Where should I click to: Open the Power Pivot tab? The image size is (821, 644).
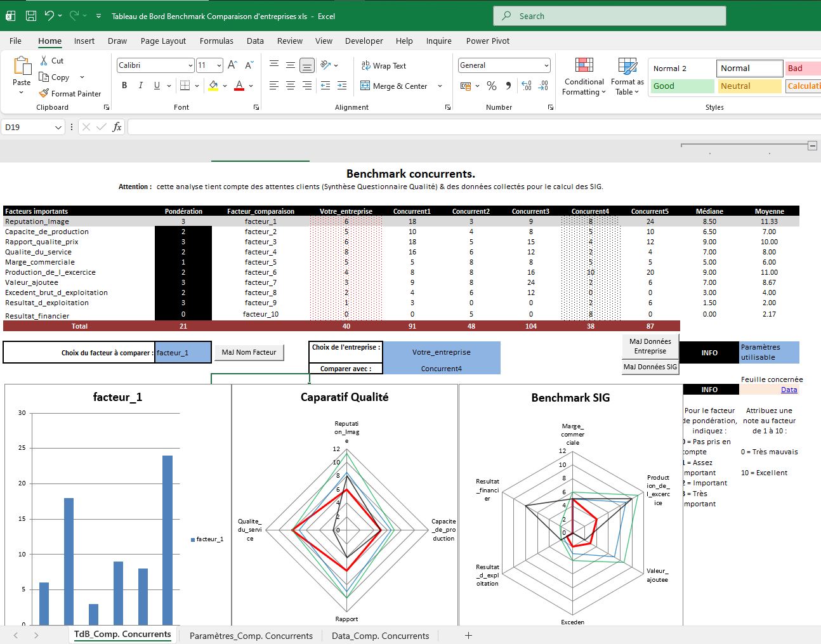pos(488,41)
